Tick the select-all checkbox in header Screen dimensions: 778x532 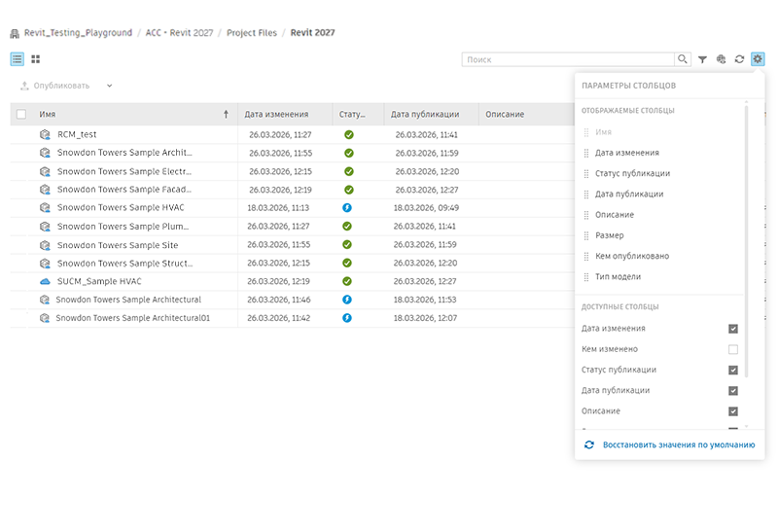coord(21,114)
